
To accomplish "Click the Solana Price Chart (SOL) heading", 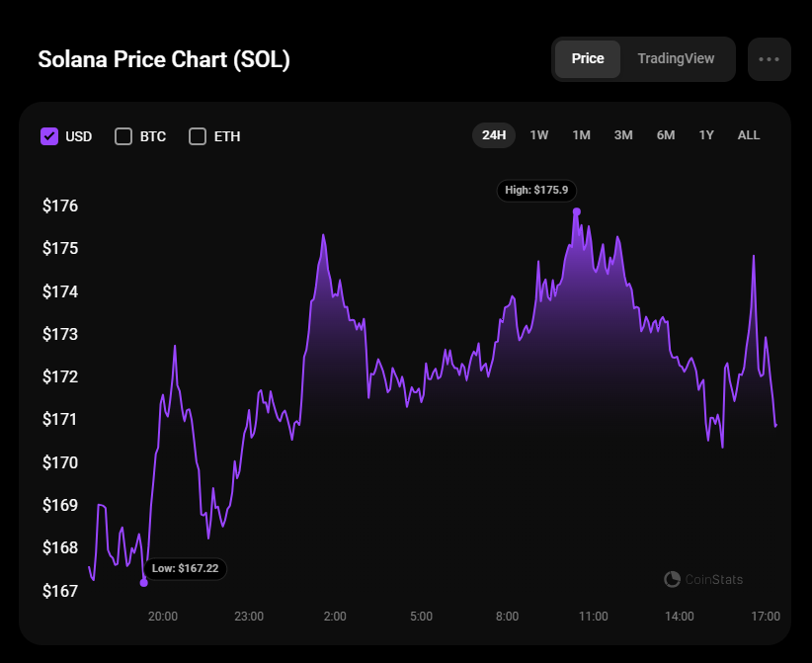I will [x=164, y=59].
